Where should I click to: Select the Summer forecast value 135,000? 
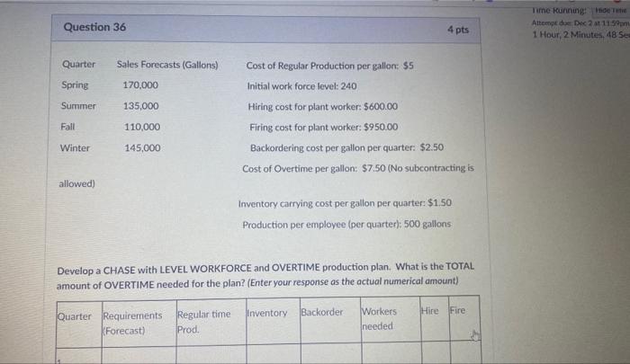(x=141, y=106)
